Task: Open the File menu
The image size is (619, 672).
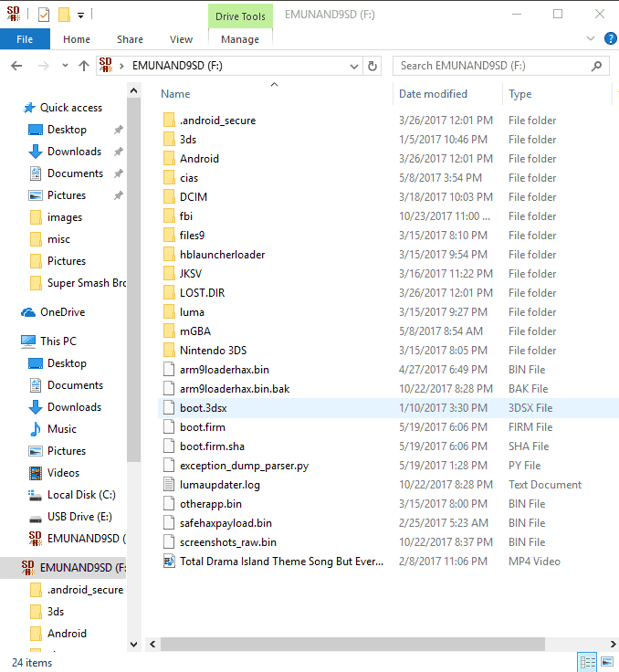Action: point(25,39)
